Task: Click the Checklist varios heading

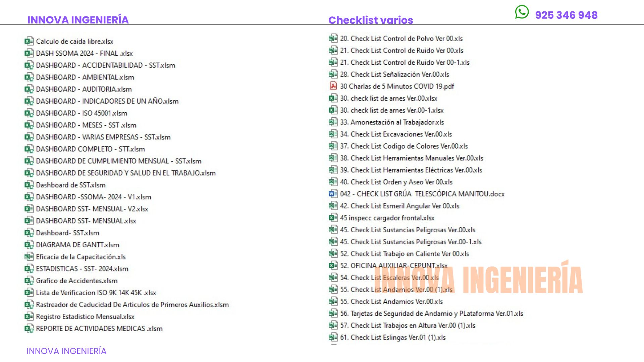Action: [x=370, y=20]
